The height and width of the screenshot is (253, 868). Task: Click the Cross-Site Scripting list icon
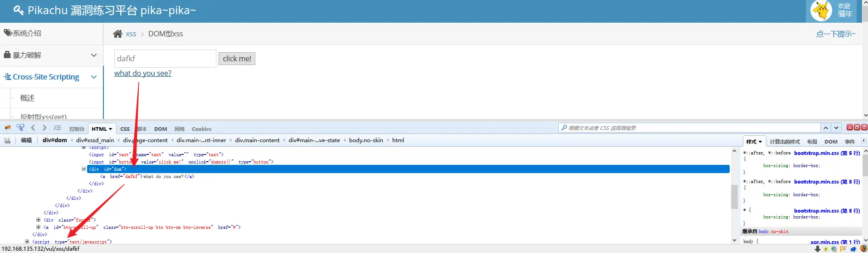(7, 77)
